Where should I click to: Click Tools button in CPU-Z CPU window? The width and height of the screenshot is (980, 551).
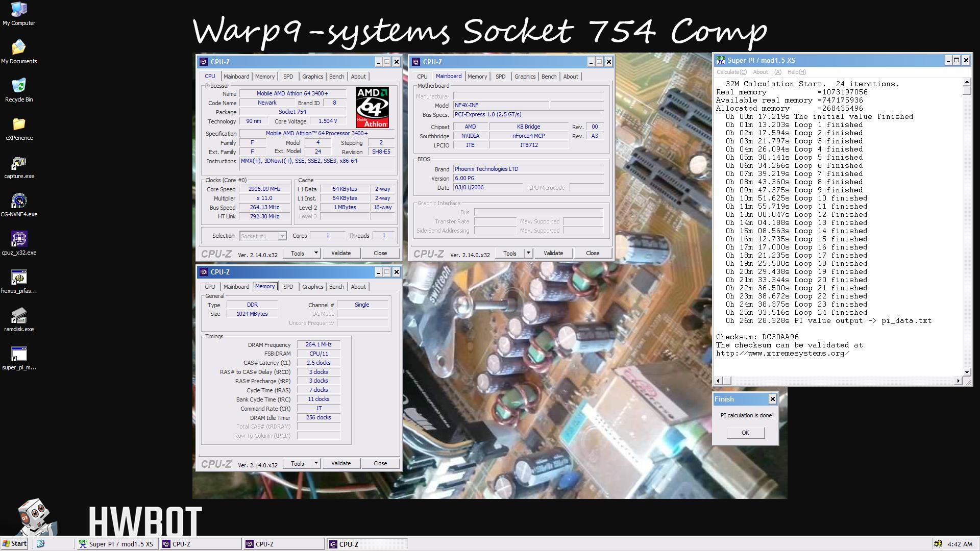(298, 253)
